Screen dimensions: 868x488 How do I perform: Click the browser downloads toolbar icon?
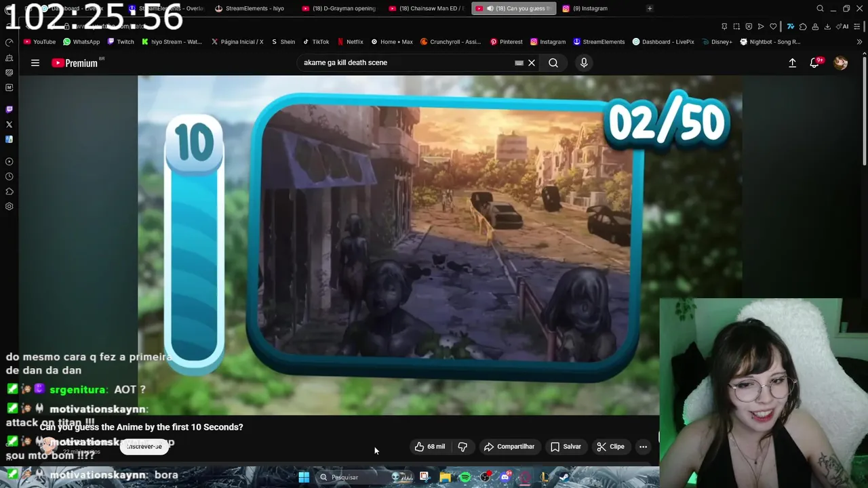(827, 26)
